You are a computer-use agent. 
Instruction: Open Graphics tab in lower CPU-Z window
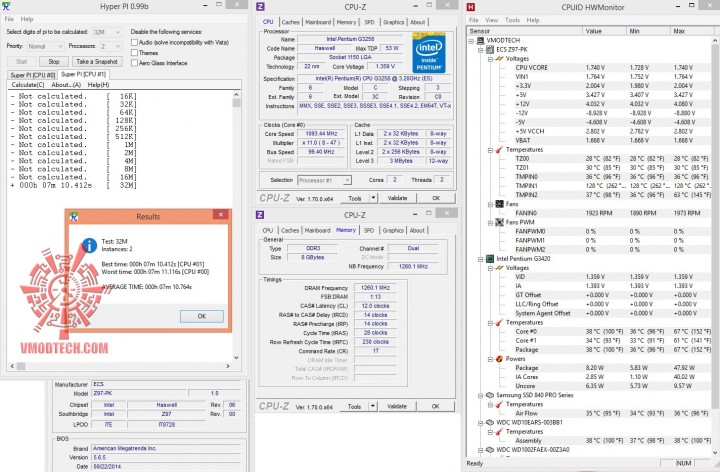click(393, 230)
